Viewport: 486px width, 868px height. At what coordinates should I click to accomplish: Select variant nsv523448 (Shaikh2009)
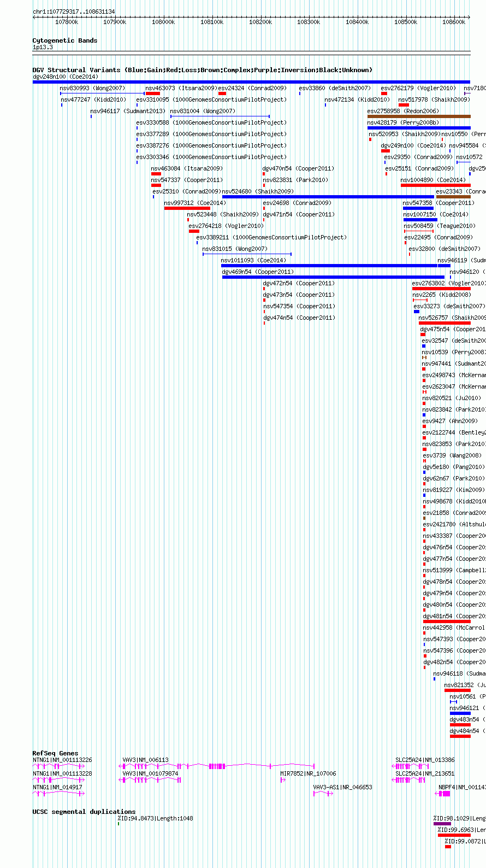coord(223,214)
